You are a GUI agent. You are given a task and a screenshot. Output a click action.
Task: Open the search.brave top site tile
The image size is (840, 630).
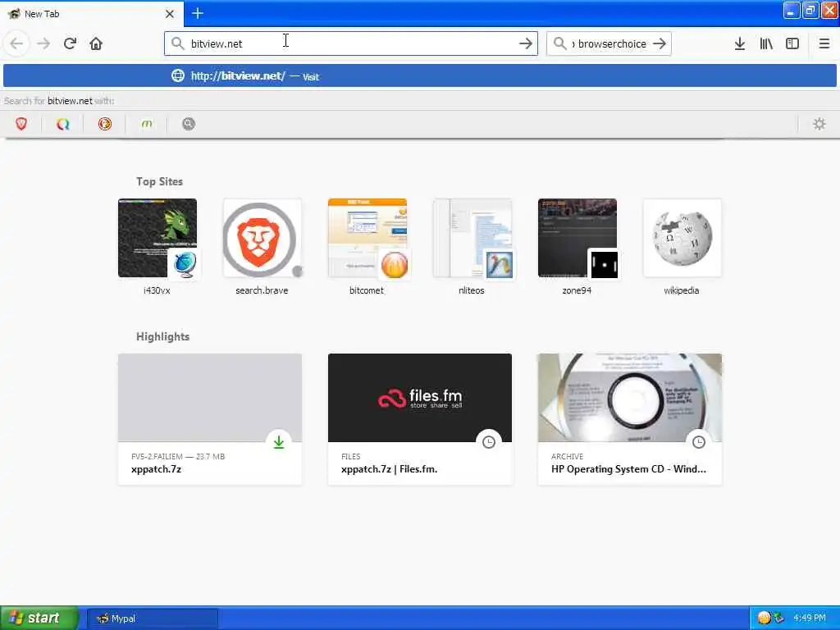pos(262,238)
